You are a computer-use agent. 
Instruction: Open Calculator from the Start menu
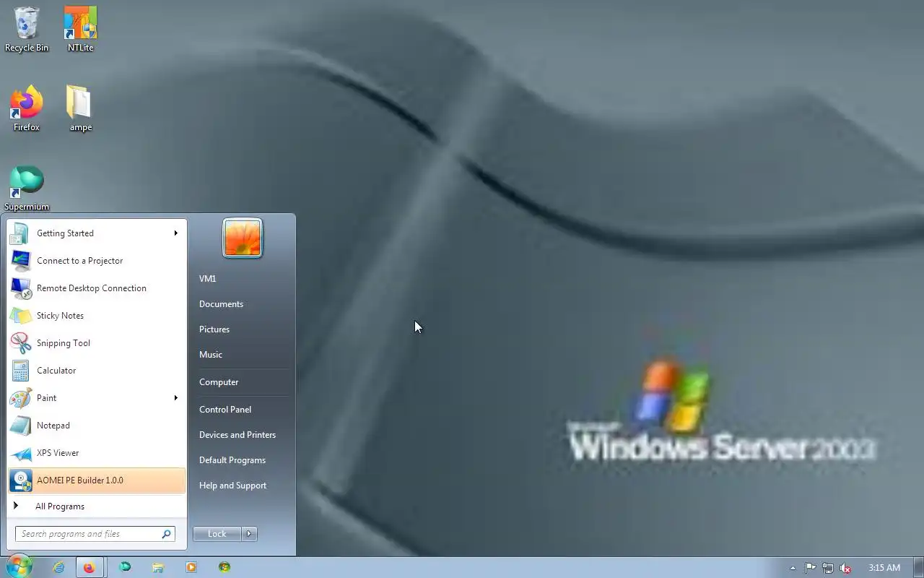[x=97, y=371]
